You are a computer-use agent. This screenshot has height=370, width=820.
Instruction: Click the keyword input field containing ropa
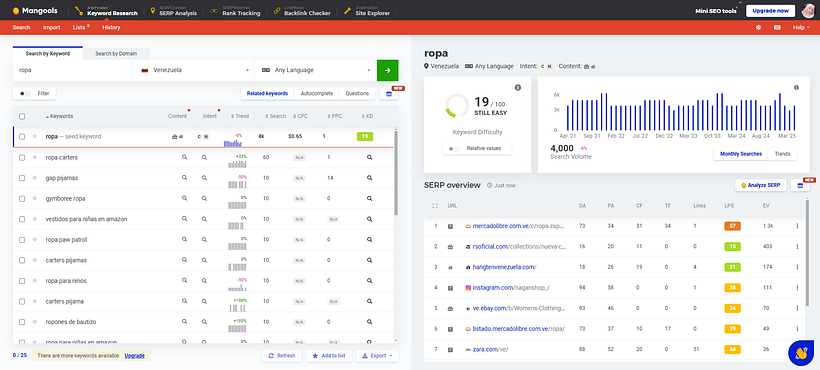[73, 70]
